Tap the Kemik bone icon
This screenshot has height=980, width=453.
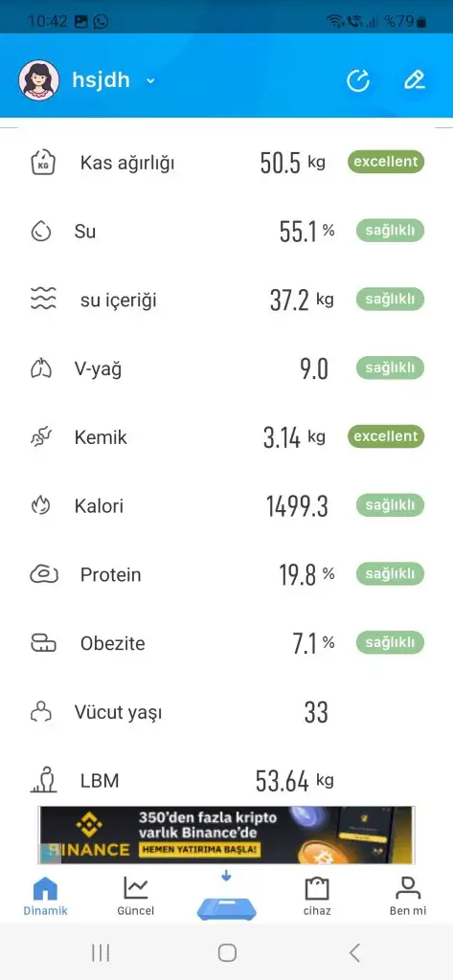point(41,436)
